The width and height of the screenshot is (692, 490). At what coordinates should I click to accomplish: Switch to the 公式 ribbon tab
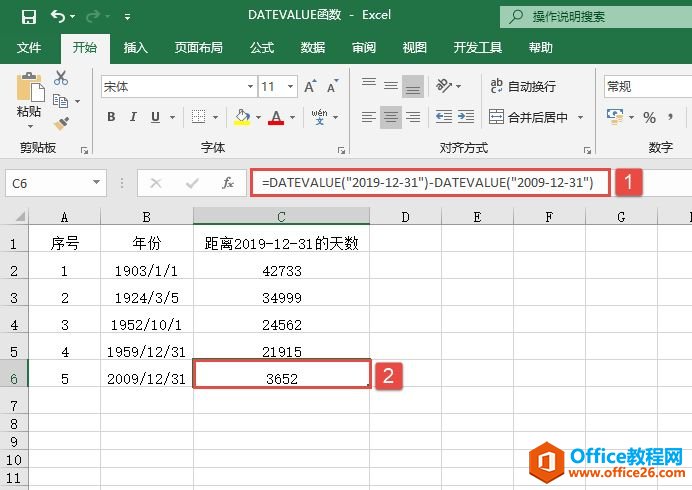pos(262,47)
